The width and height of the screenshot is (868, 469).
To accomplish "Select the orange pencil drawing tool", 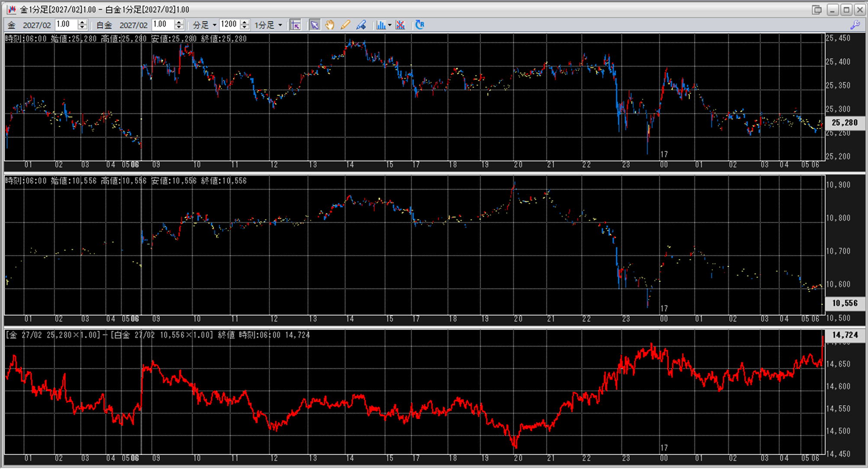I will pyautogui.click(x=345, y=25).
